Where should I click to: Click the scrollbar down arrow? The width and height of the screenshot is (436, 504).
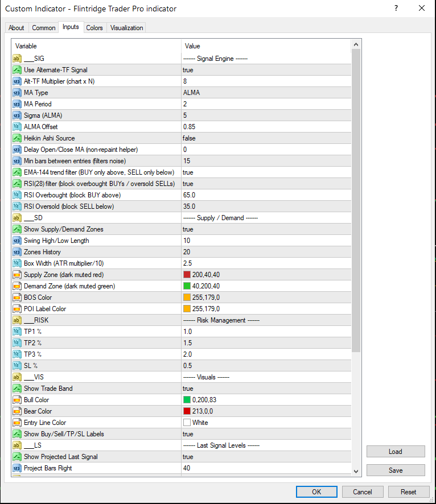(x=356, y=472)
